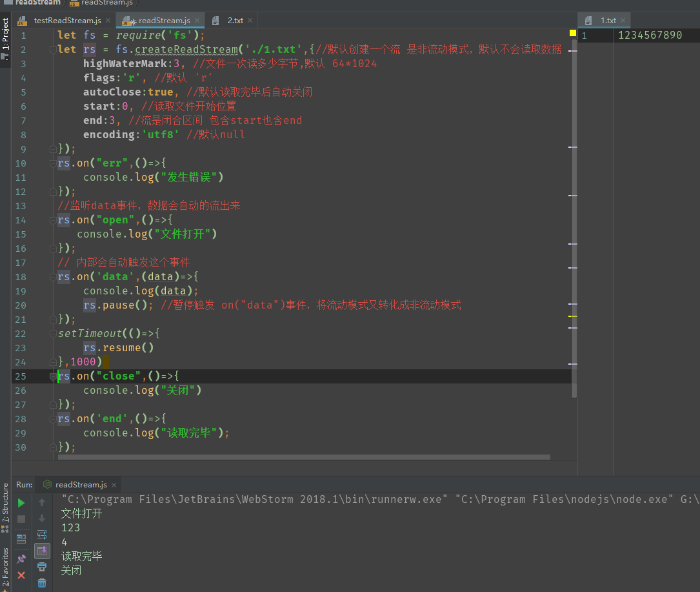Collapse the end handler fold at line 28
The height and width of the screenshot is (592, 700).
coord(53,419)
